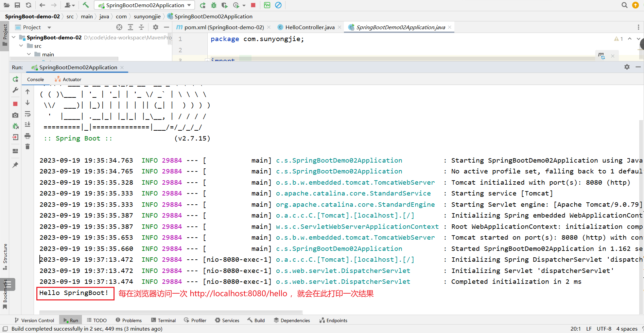Toggle soft-wrap in the console
Screen dimensions: 644x333
point(28,115)
